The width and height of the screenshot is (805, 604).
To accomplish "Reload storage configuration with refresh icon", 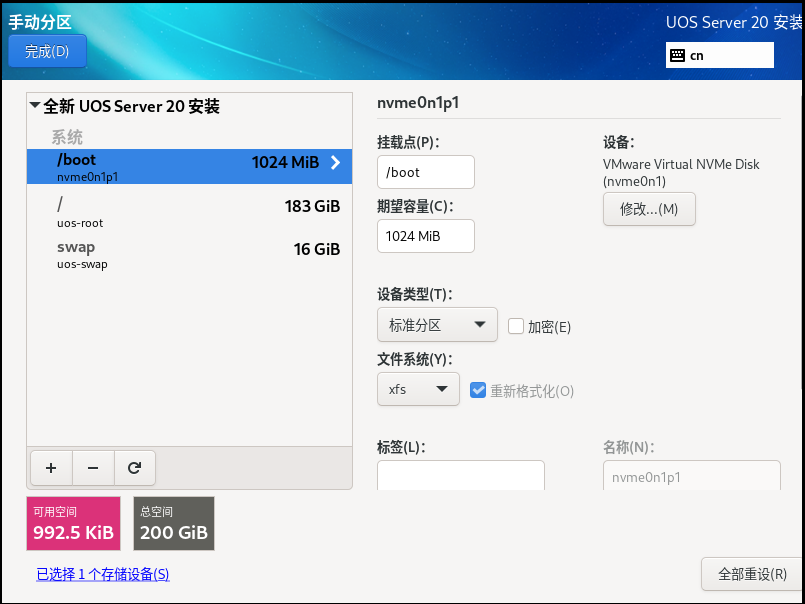I will tap(135, 468).
